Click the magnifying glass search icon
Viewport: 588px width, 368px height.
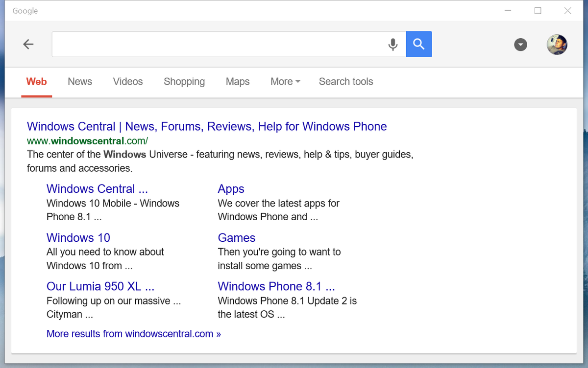tap(418, 44)
